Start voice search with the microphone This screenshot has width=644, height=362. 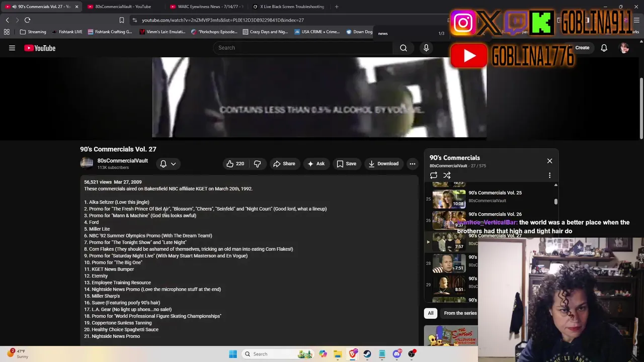[x=426, y=48]
